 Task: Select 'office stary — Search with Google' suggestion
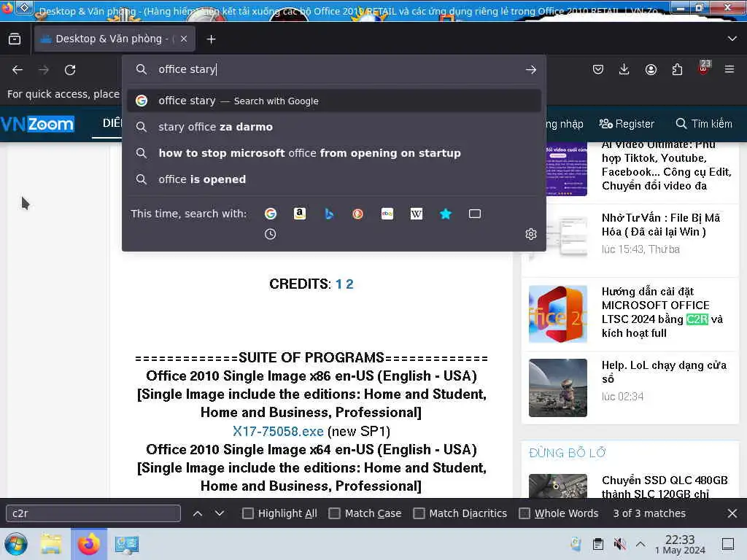(334, 101)
